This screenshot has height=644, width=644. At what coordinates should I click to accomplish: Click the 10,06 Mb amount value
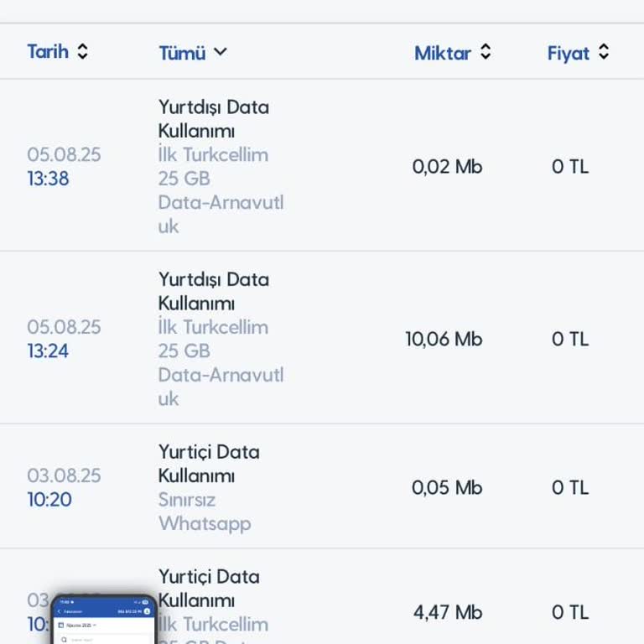click(x=444, y=339)
